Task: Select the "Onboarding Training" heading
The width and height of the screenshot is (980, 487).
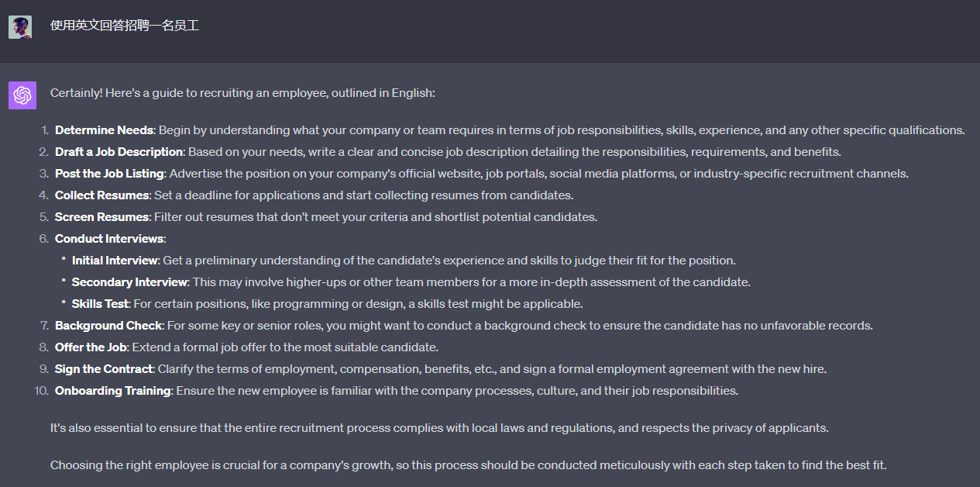Action: [x=112, y=391]
